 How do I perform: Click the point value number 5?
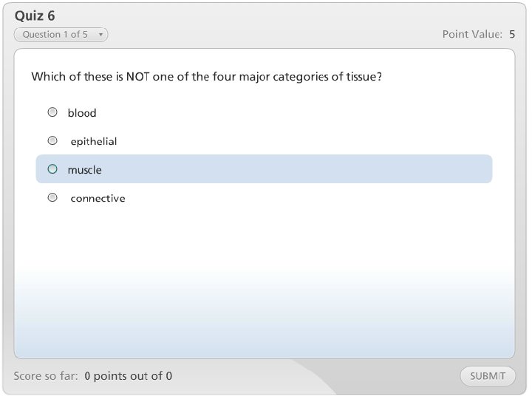(512, 35)
